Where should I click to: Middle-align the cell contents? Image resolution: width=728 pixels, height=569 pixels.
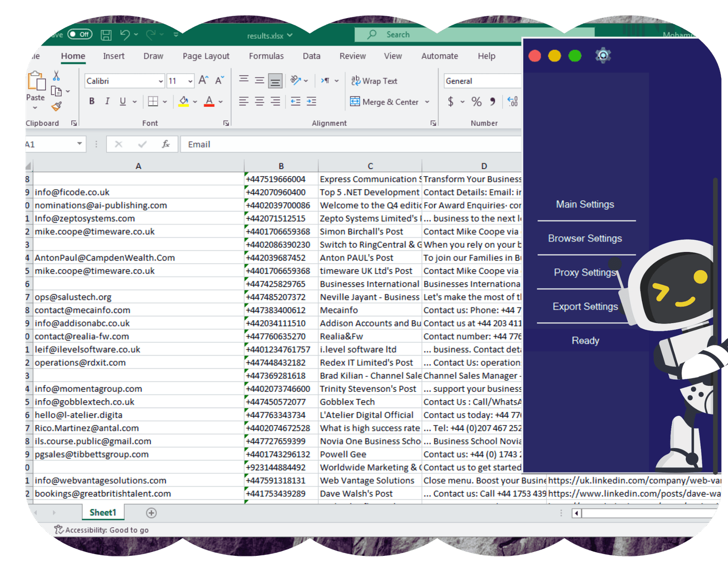click(x=260, y=81)
